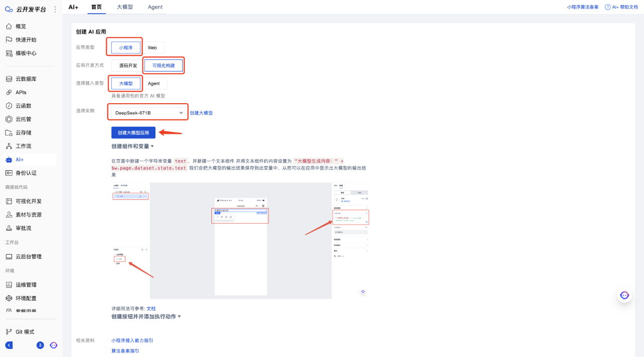Click the inline code text $w.page.dataset.state.text
The width and height of the screenshot is (644, 357).
149,168
